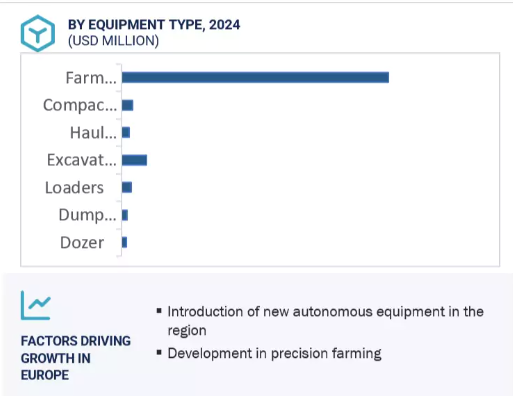Click the Farm… axis label
The image size is (513, 396).
click(91, 78)
